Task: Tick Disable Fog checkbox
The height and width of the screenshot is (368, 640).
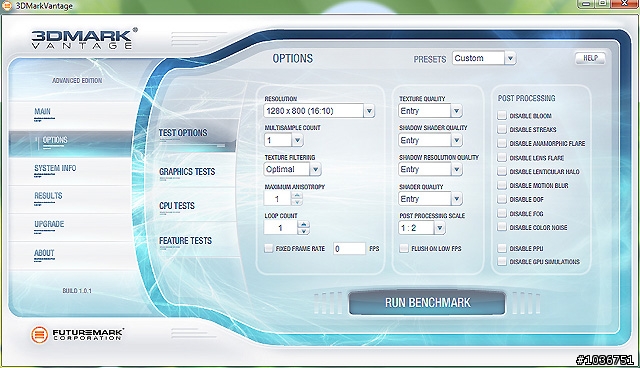Action: point(502,213)
